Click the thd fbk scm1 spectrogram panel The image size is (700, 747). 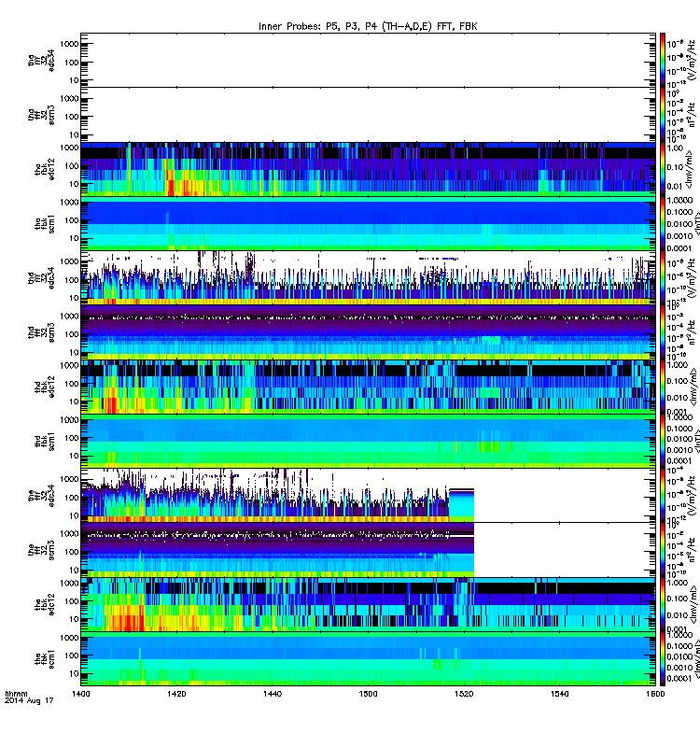click(x=368, y=441)
